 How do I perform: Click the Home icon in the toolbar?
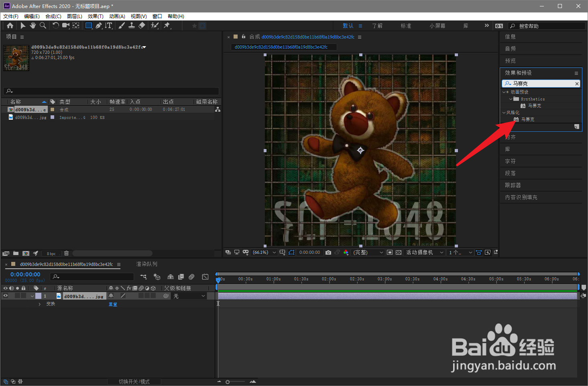coord(10,26)
